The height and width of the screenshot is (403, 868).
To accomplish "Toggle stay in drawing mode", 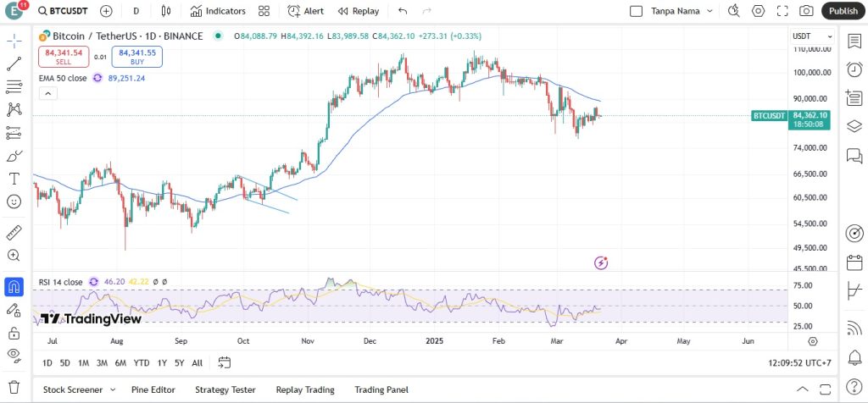I will point(14,310).
